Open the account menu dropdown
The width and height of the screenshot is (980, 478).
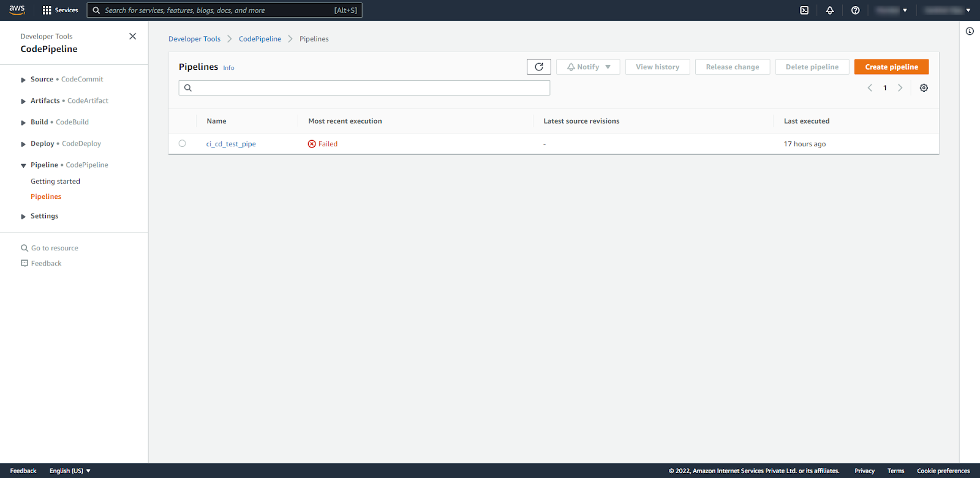coord(947,10)
